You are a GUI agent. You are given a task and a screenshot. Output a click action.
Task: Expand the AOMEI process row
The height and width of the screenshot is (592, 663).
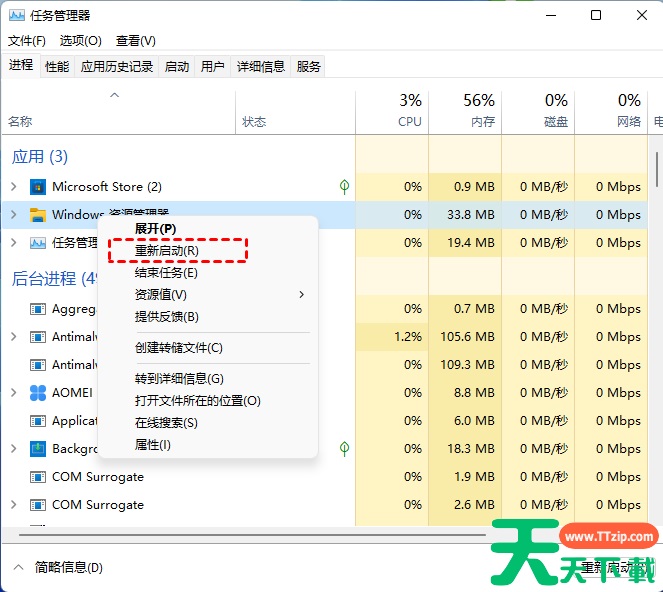click(x=14, y=393)
